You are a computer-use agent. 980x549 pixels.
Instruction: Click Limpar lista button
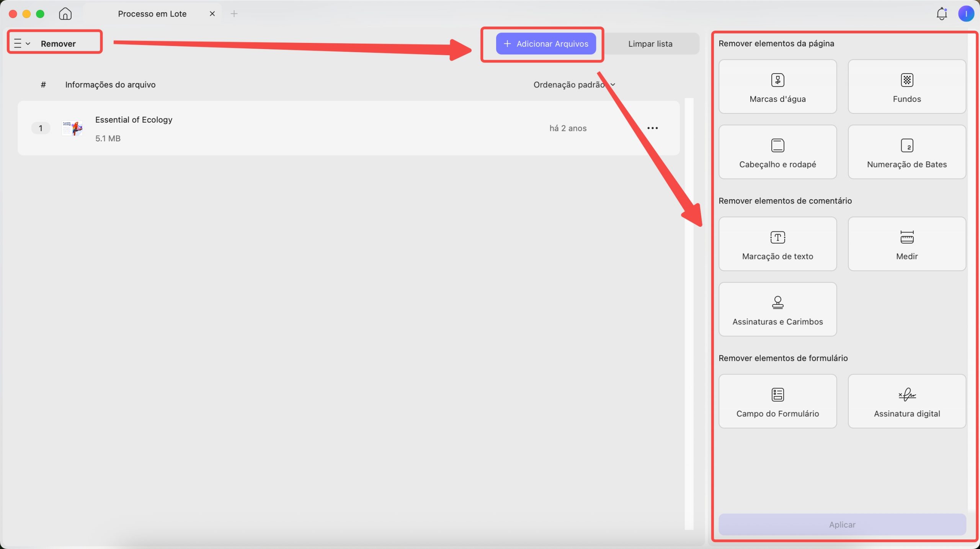tap(650, 44)
